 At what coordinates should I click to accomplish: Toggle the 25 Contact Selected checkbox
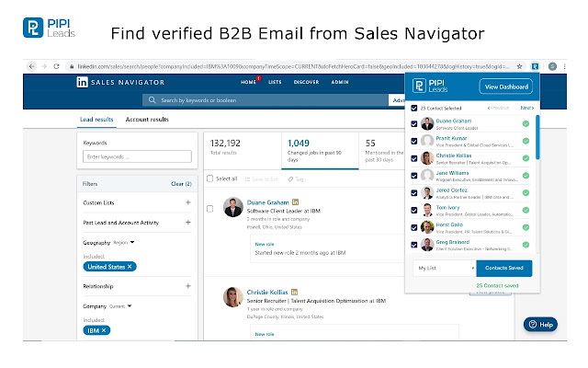click(x=414, y=109)
